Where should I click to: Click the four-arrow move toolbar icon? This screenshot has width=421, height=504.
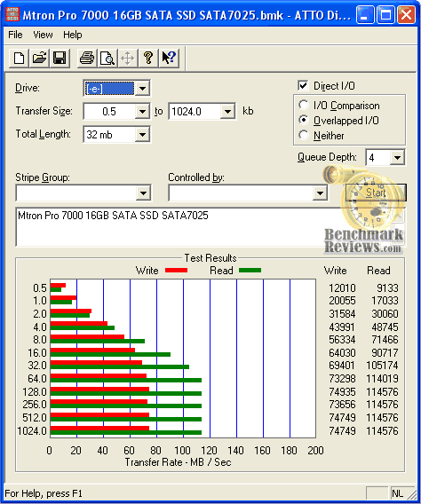pyautogui.click(x=128, y=59)
